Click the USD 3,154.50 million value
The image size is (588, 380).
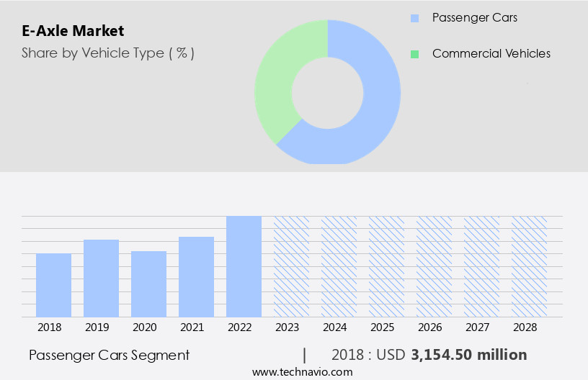[468, 355]
